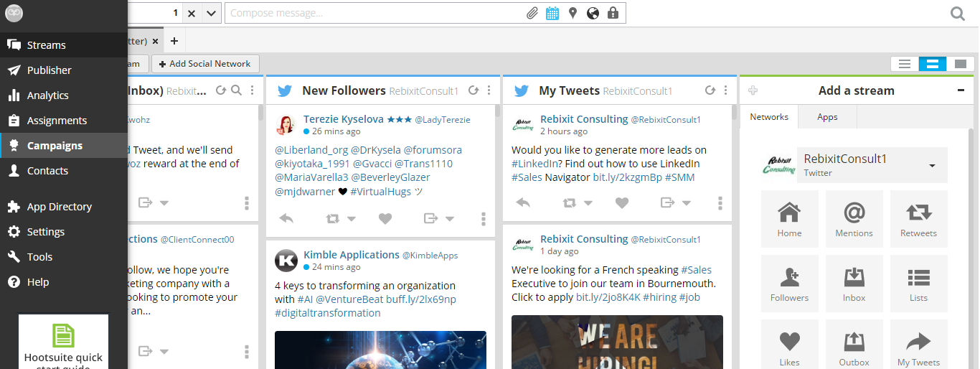Open Help menu item
The height and width of the screenshot is (369, 980).
pos(64,281)
